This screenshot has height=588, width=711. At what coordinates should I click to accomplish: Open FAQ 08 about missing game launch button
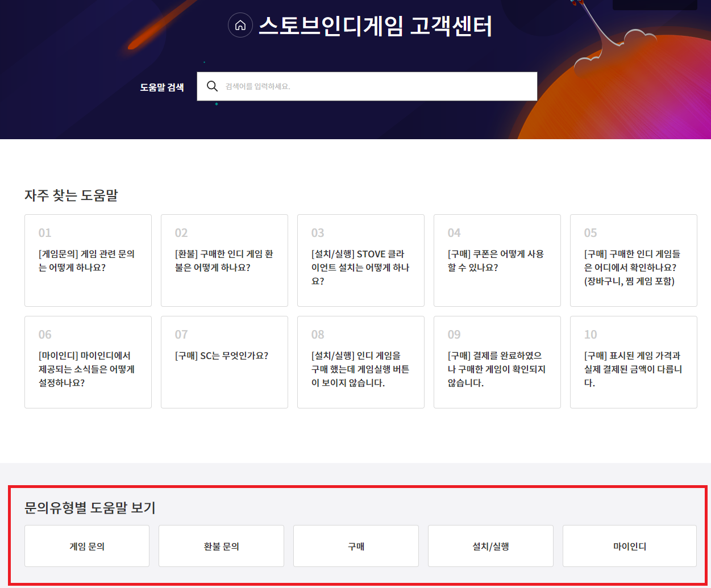coord(361,362)
